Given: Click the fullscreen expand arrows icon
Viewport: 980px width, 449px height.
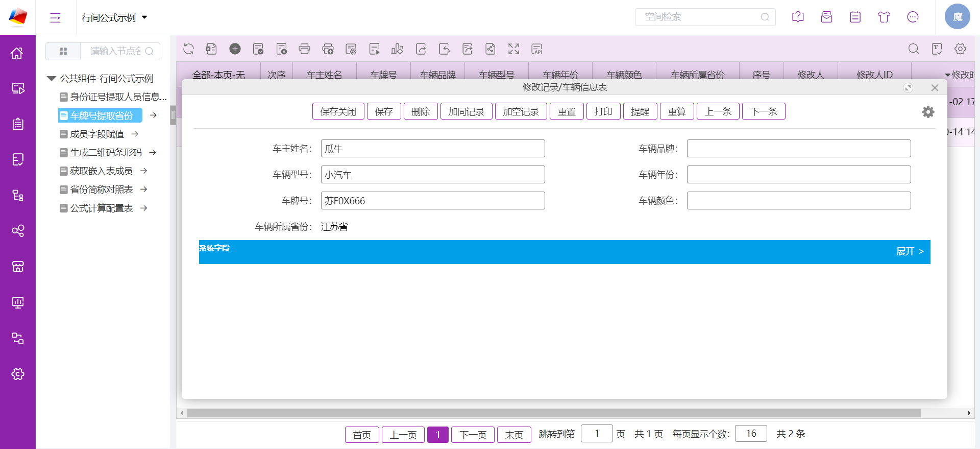Looking at the screenshot, I should tap(513, 49).
